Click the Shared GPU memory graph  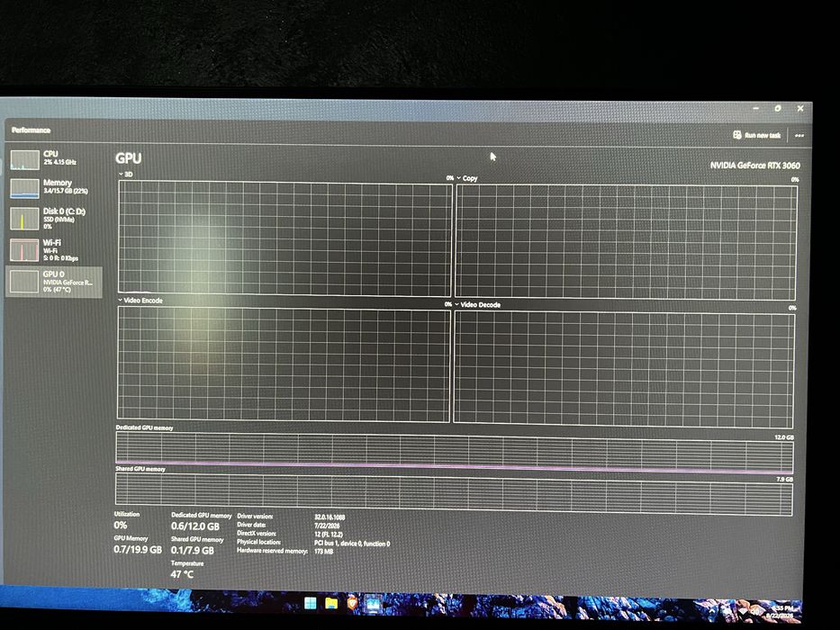coord(454,494)
